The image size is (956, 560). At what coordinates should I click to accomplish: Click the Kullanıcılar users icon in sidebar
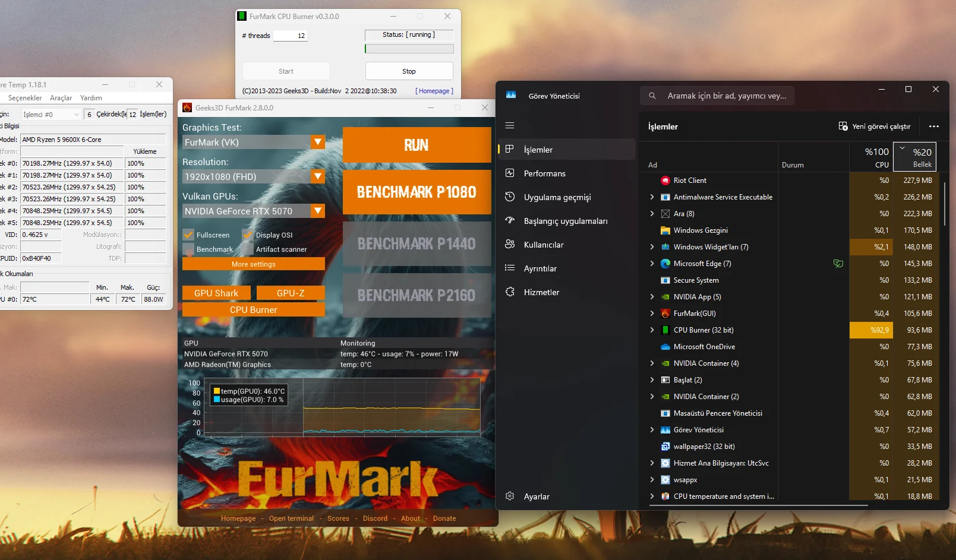(510, 244)
